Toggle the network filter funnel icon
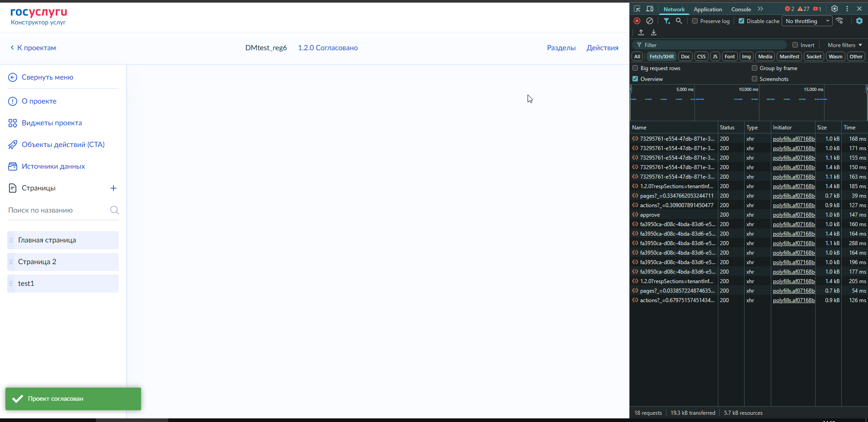The height and width of the screenshot is (422, 868). point(666,21)
